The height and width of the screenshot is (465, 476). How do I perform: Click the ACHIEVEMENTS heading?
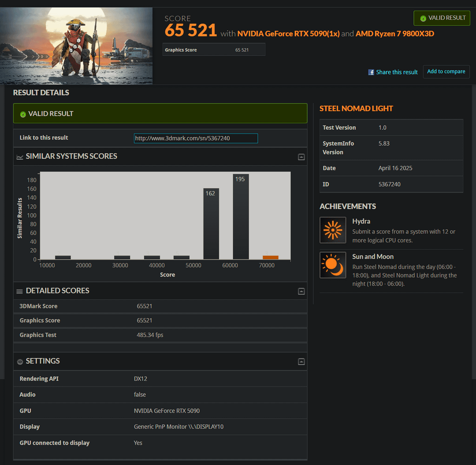pyautogui.click(x=348, y=206)
